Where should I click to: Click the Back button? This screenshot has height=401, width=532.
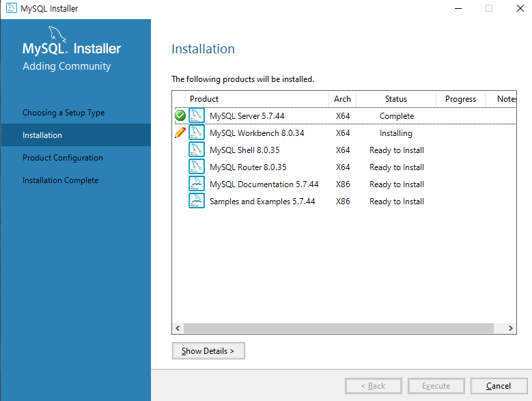coord(374,386)
